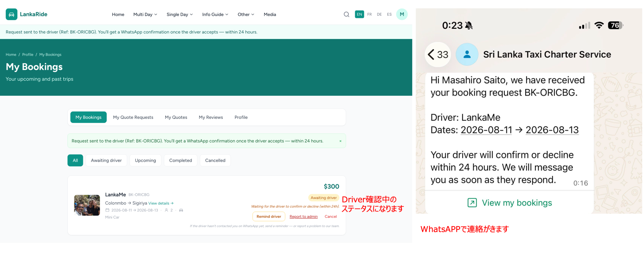Filter bookings by Cancelled
644x254 pixels.
coord(215,160)
